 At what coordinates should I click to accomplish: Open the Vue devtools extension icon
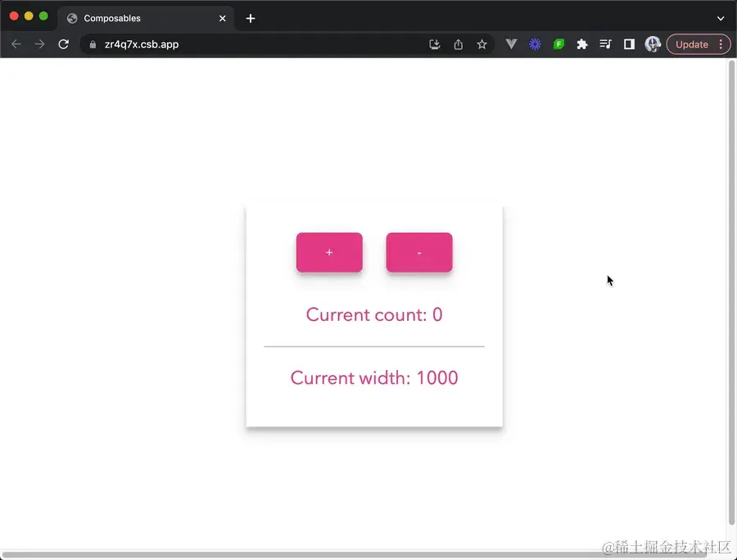pyautogui.click(x=511, y=44)
